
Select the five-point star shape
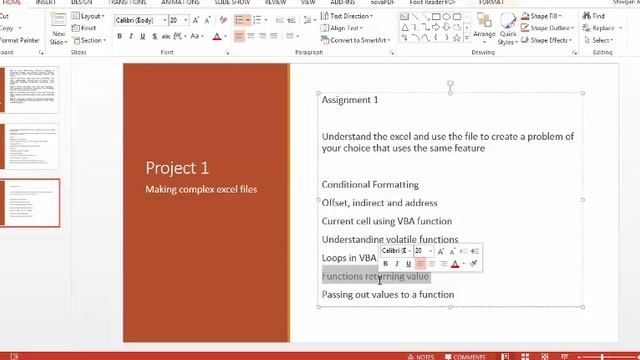click(x=457, y=38)
